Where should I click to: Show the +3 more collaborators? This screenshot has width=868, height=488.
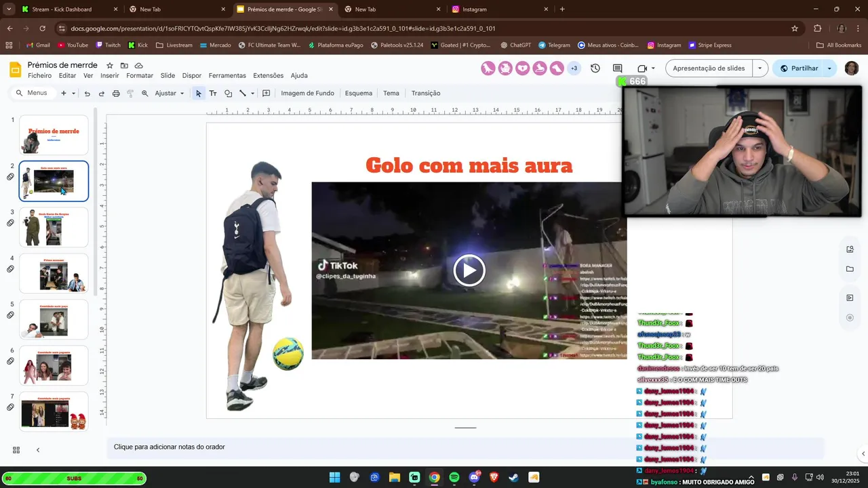(574, 68)
